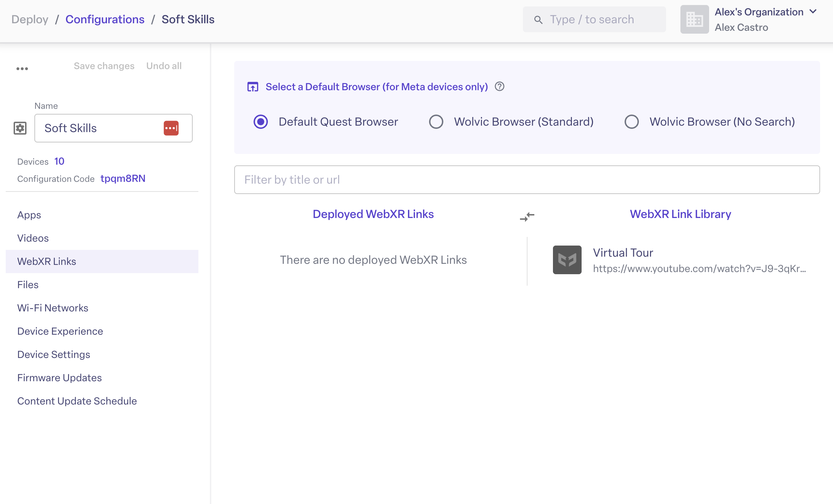Click the Virtual Tour link thumbnail icon
This screenshot has height=504, width=833.
tap(567, 260)
